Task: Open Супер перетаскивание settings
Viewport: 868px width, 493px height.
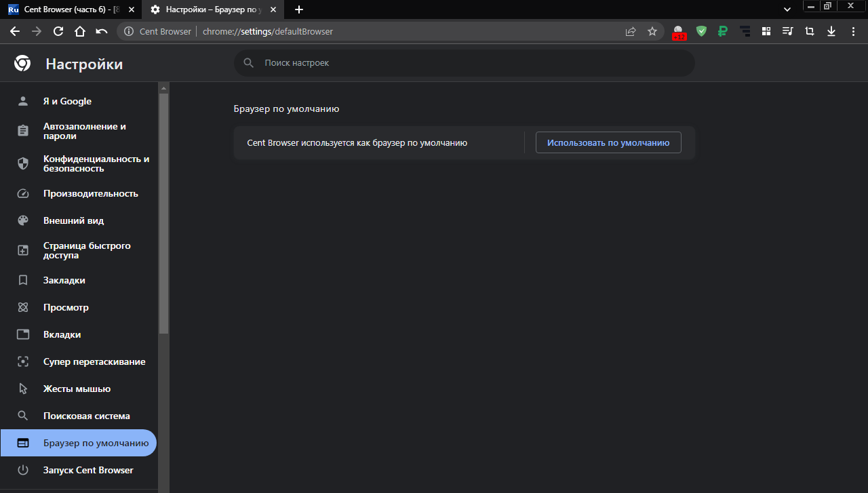Action: coord(79,361)
